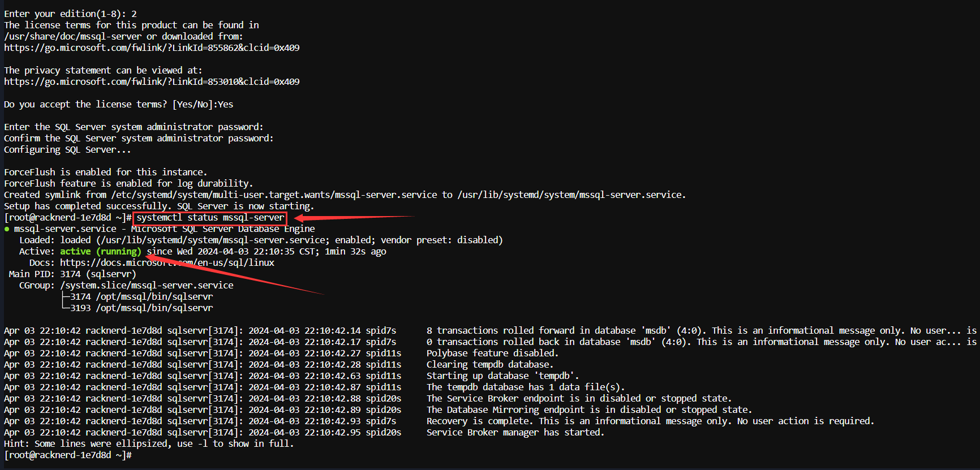Click the 'Main PID: 3174 (sqlservr)' line

72,274
